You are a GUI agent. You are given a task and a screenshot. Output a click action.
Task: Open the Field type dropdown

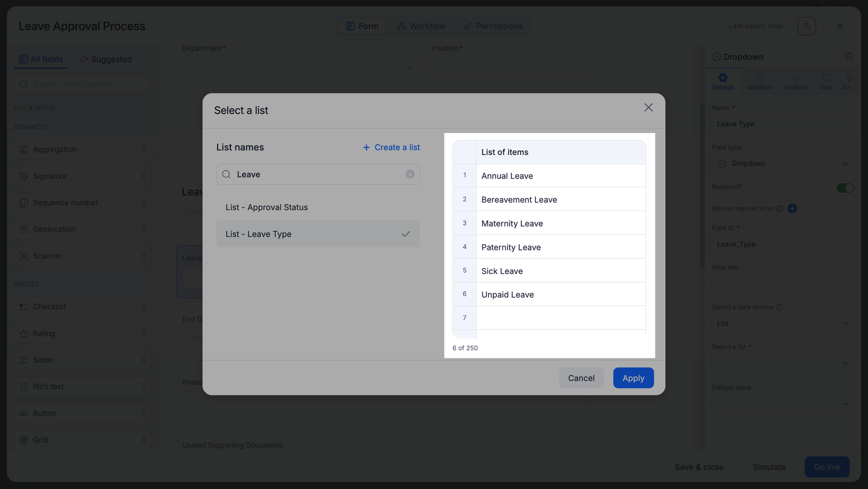(783, 164)
